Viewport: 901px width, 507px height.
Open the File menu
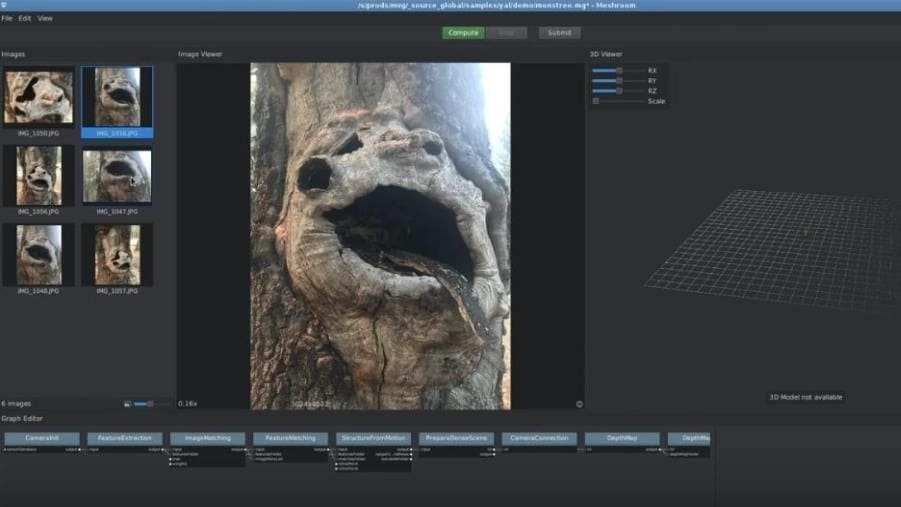tap(7, 18)
